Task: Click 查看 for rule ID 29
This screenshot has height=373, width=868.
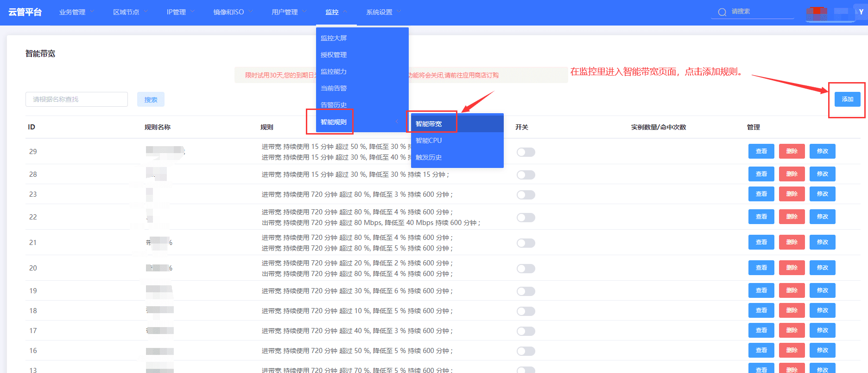Action: point(761,151)
